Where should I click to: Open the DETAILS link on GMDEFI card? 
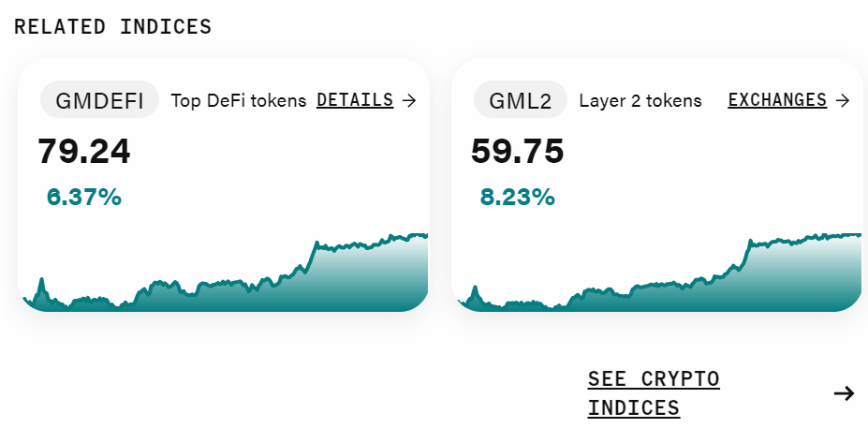[x=355, y=100]
